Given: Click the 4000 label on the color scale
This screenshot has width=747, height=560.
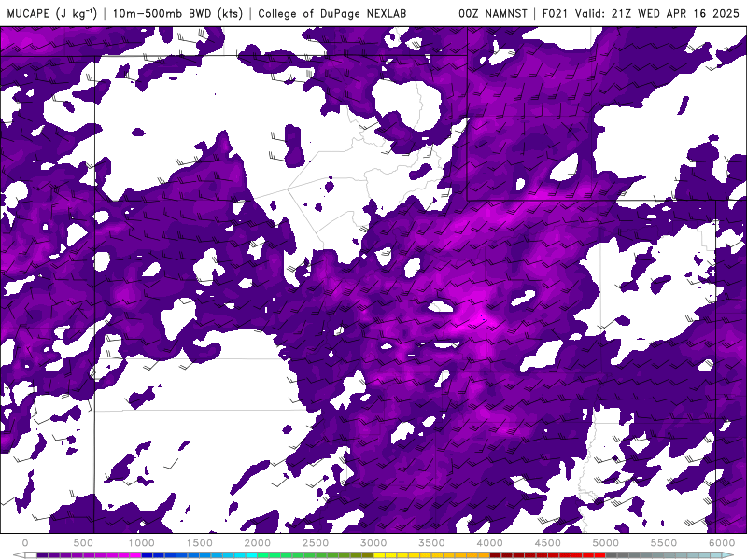Looking at the screenshot, I should point(489,543).
